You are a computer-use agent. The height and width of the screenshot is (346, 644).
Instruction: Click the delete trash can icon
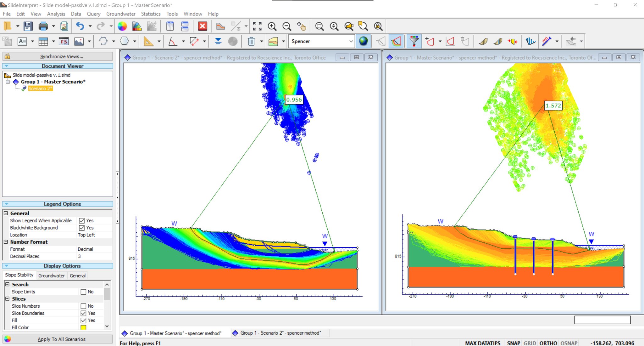pyautogui.click(x=251, y=41)
